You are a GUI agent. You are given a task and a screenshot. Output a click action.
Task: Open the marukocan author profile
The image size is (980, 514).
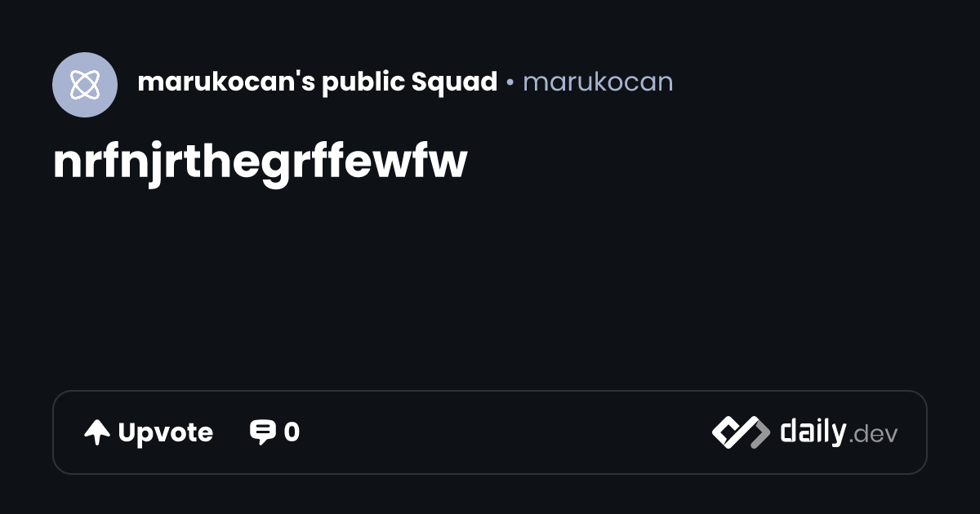(x=598, y=82)
